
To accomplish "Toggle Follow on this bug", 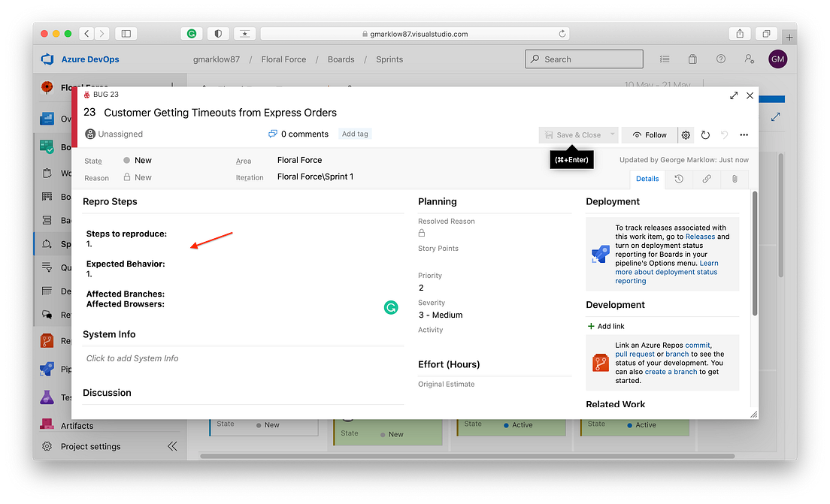I will [649, 134].
